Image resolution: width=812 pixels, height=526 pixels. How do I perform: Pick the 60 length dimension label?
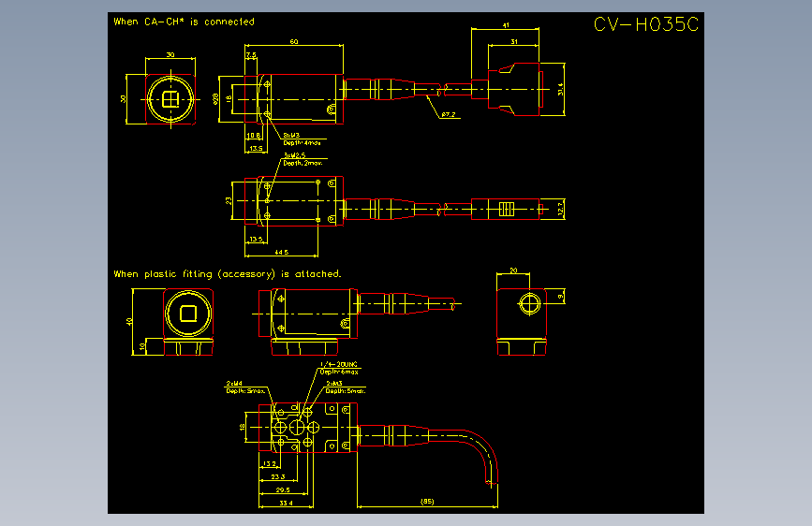click(294, 41)
